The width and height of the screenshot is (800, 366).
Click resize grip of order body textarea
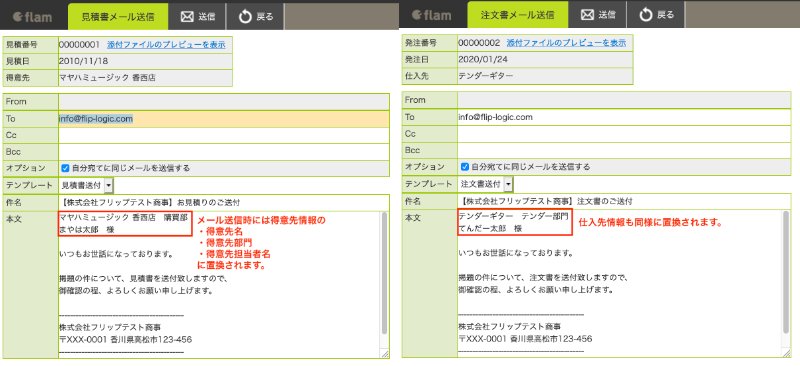[786, 353]
